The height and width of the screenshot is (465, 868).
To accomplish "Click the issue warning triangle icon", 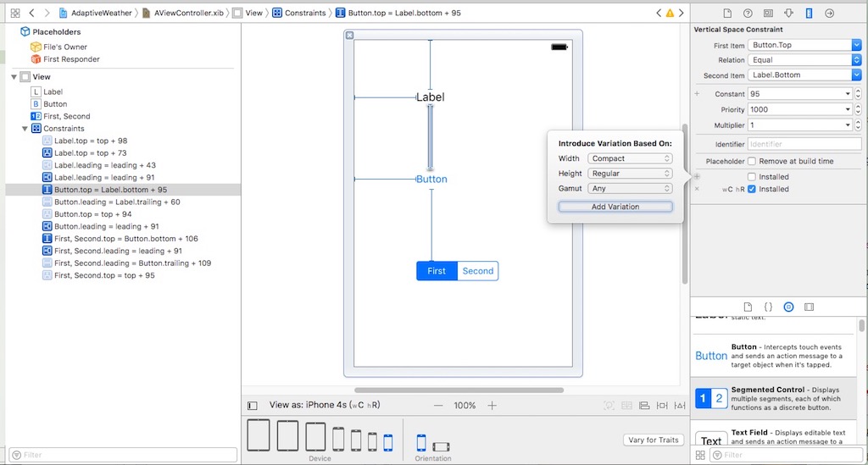I will 670,14.
